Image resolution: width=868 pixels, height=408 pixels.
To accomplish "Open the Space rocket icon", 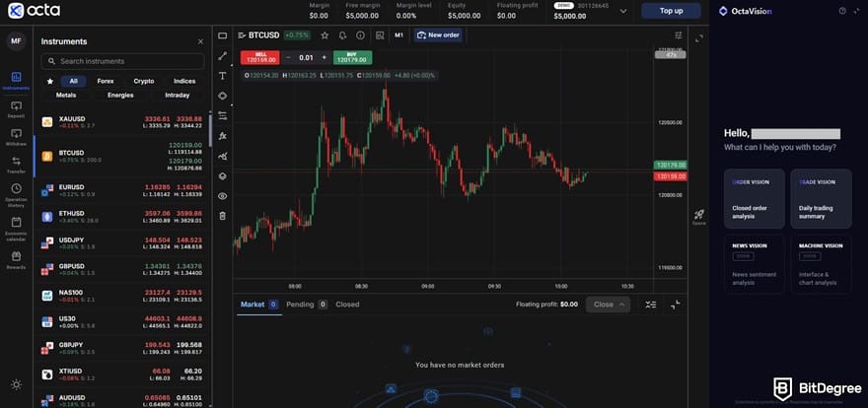I will 699,217.
